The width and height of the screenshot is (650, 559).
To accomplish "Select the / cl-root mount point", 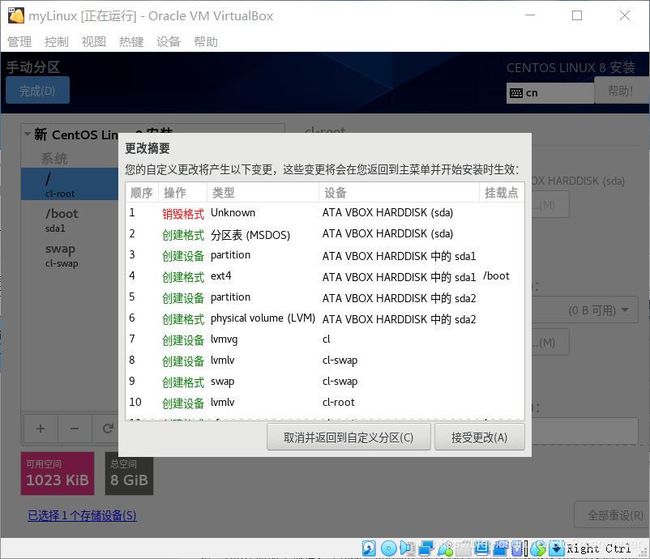I will coord(70,184).
